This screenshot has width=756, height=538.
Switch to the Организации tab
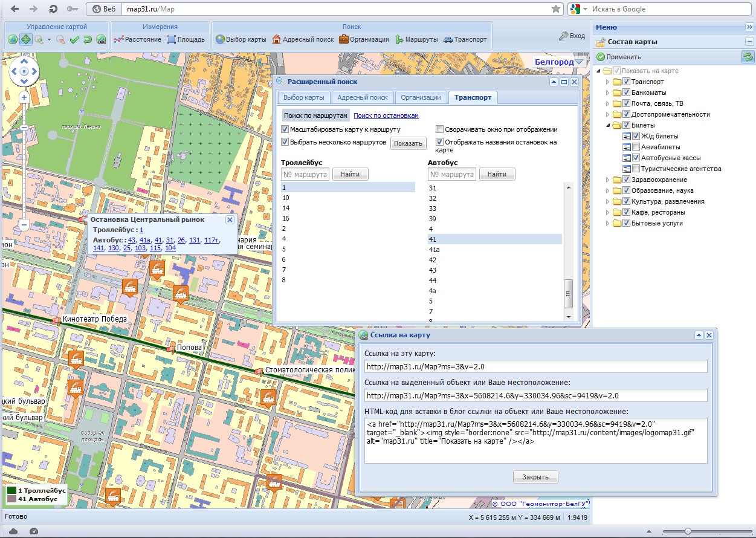click(421, 97)
